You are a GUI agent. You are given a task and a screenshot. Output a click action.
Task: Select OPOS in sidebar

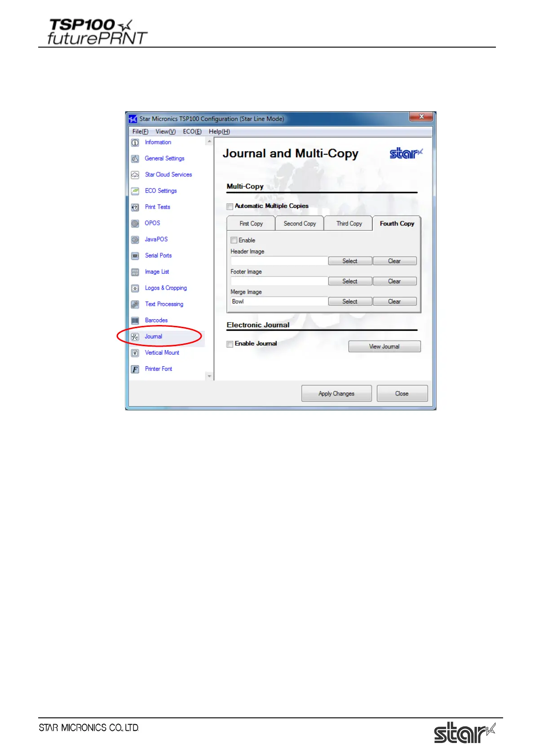coord(152,223)
